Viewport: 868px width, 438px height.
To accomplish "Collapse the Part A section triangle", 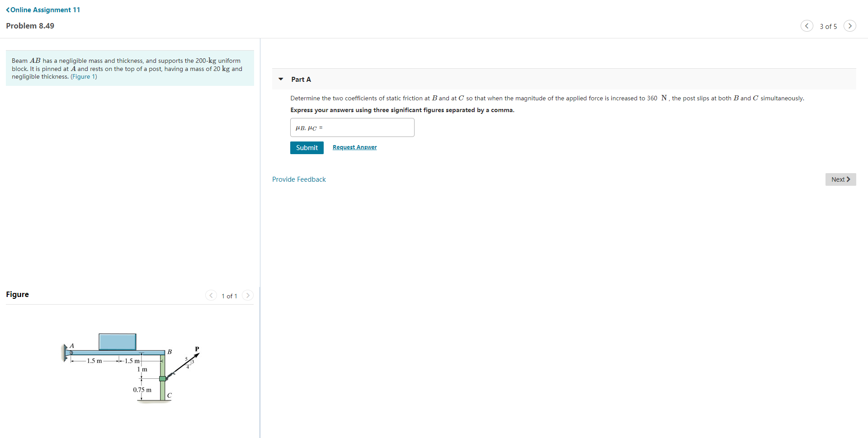I will click(281, 79).
